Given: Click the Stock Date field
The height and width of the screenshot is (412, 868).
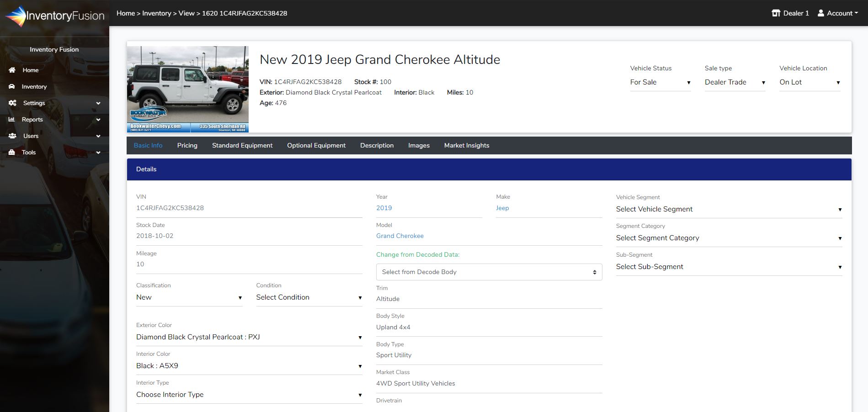Looking at the screenshot, I should pos(249,236).
